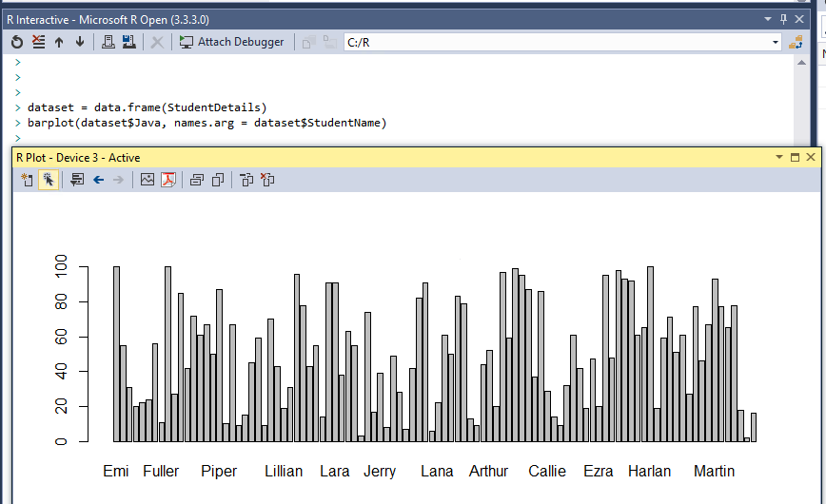Click the R Interactive title bar text
This screenshot has height=504, width=826.
coord(108,19)
